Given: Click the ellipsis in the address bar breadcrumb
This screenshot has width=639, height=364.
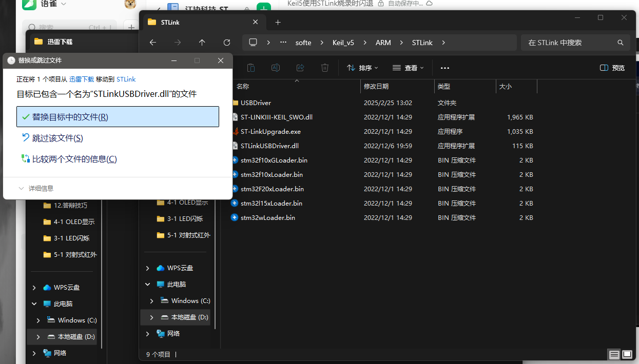Looking at the screenshot, I should click(283, 43).
